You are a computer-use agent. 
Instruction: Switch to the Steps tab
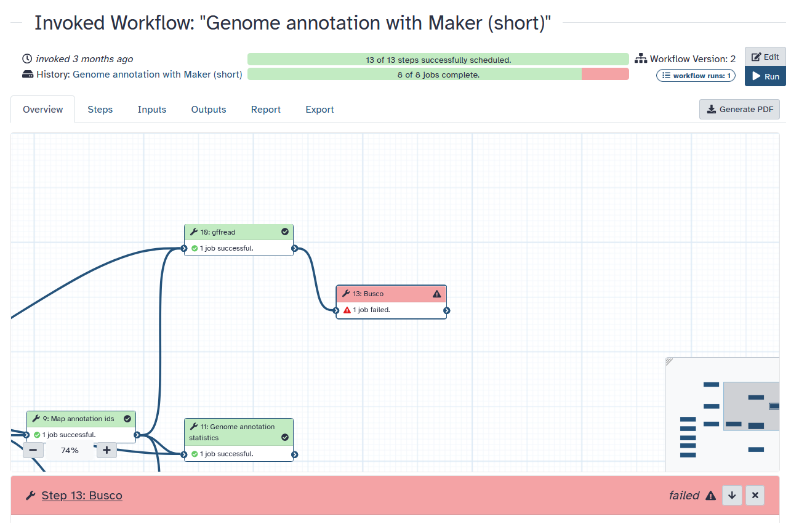pyautogui.click(x=100, y=110)
